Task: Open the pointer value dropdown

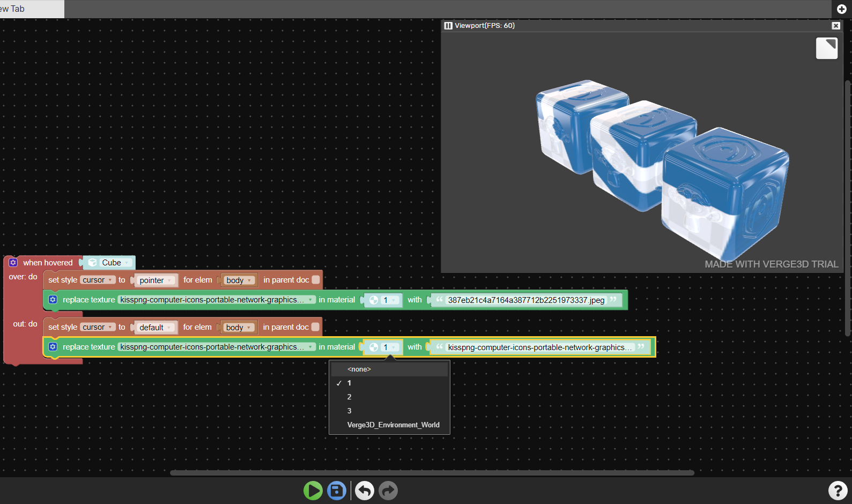Action: tap(155, 280)
